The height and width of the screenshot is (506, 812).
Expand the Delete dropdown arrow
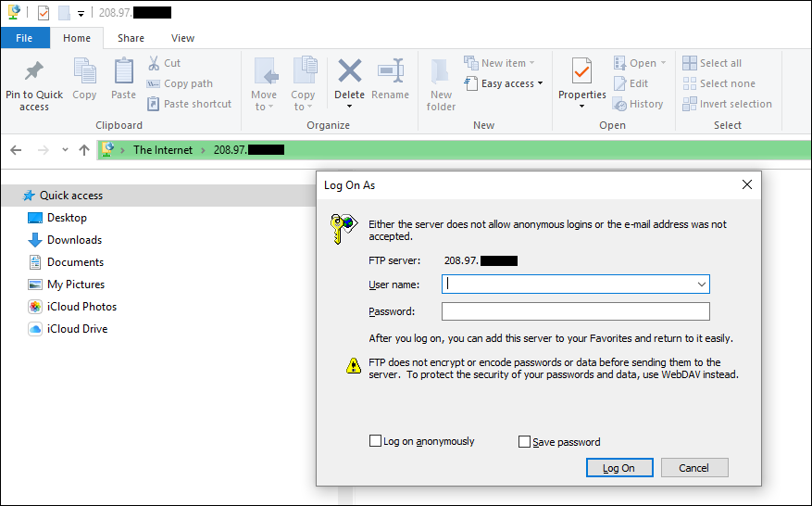[x=350, y=107]
